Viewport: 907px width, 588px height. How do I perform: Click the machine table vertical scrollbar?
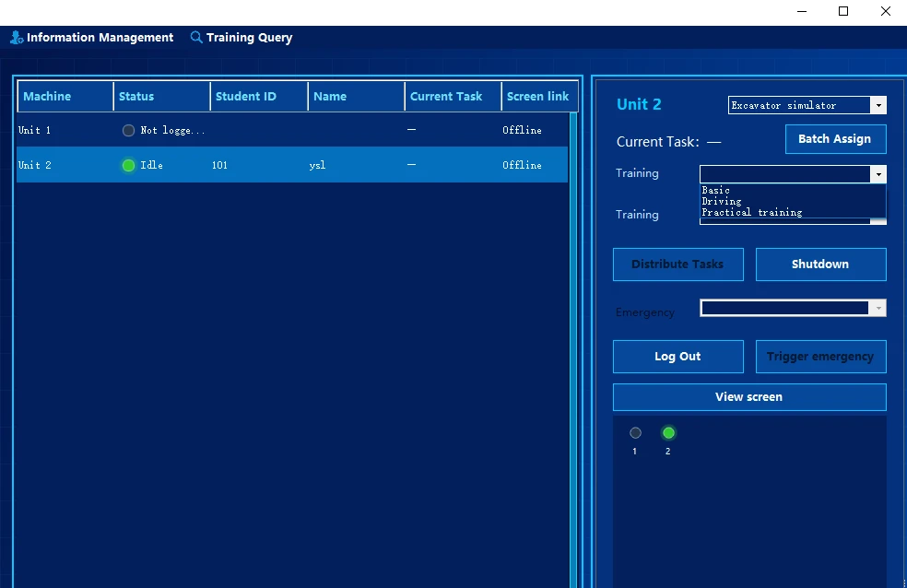tap(573, 350)
